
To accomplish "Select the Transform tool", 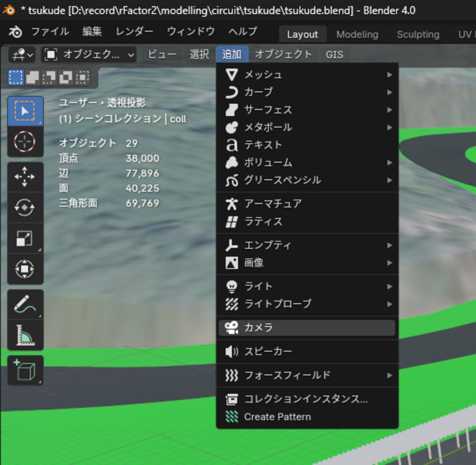I will click(25, 269).
